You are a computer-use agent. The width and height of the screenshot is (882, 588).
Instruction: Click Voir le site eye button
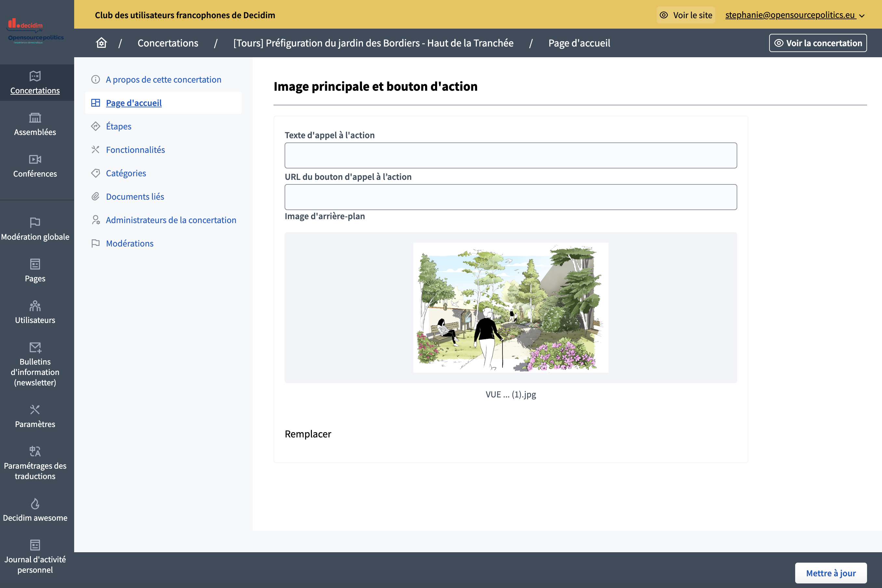(x=686, y=15)
